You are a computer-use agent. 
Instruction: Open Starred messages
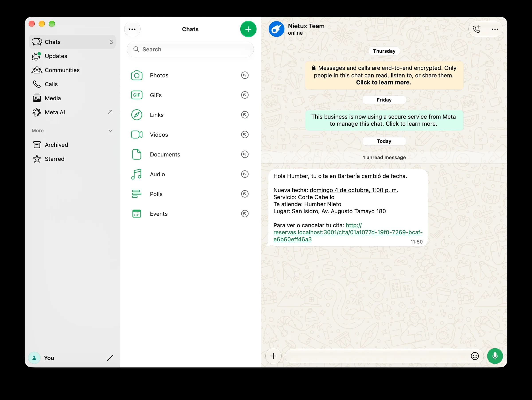pos(72,159)
